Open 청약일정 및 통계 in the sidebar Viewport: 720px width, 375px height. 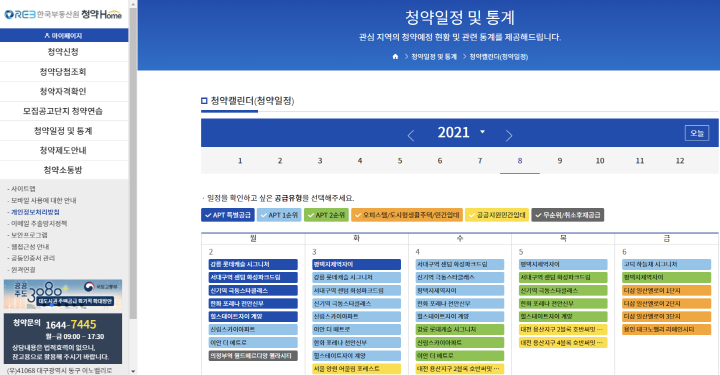(63, 131)
